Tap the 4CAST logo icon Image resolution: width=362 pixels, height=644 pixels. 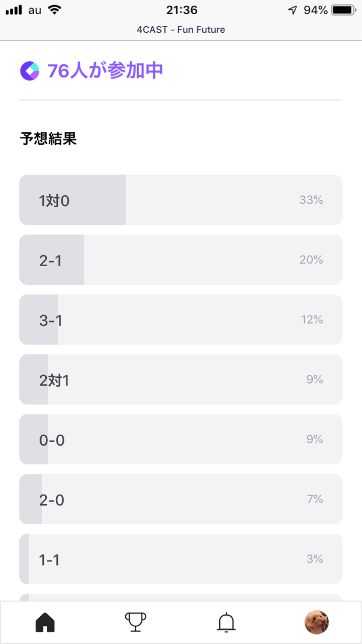pos(30,71)
